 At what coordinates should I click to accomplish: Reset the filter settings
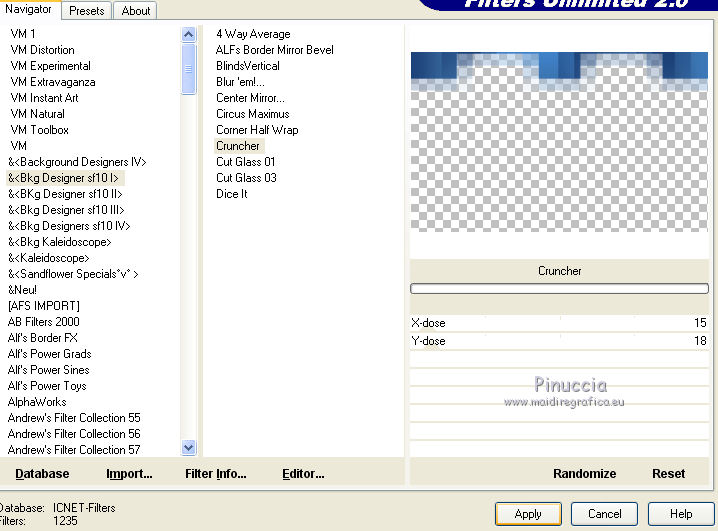(669, 473)
